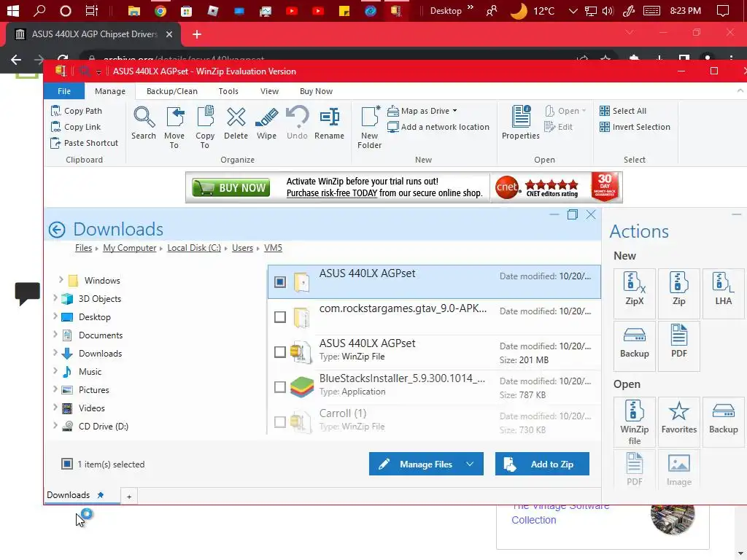Select the Copy To tool
Viewport: 747px width, 560px height.
[205, 128]
